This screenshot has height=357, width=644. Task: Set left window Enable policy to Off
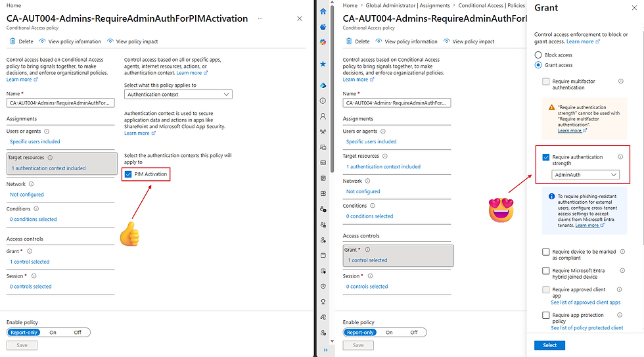[x=78, y=333]
